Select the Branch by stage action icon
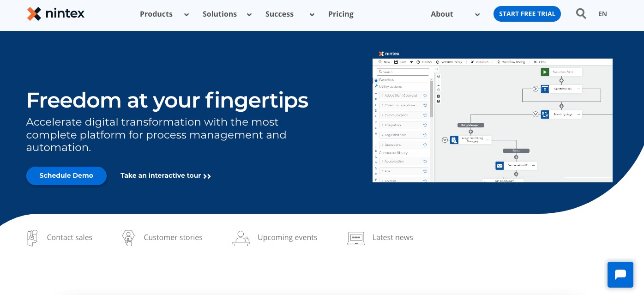This screenshot has width=644, height=295. pos(545,114)
